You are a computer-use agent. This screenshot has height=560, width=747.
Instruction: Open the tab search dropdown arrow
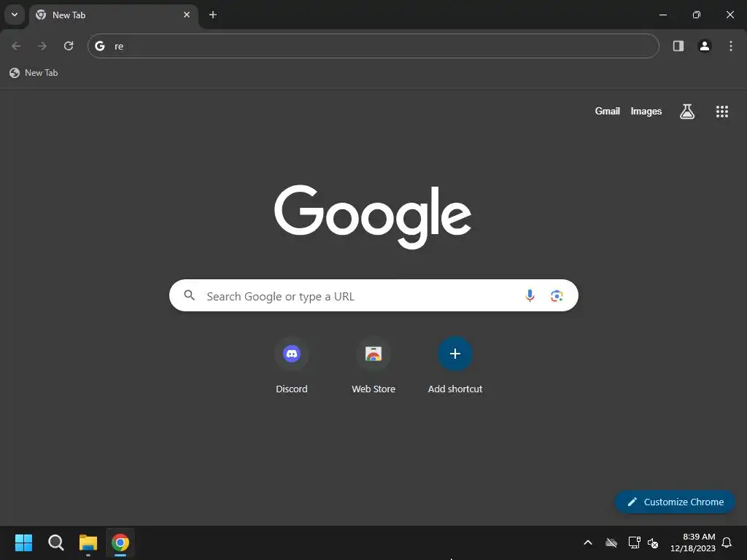15,15
